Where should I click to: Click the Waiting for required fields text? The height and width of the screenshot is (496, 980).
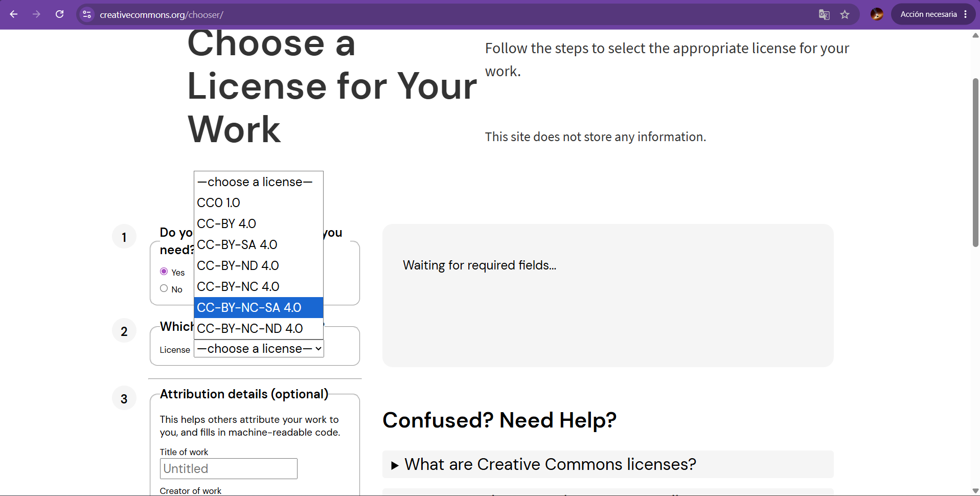tap(480, 265)
